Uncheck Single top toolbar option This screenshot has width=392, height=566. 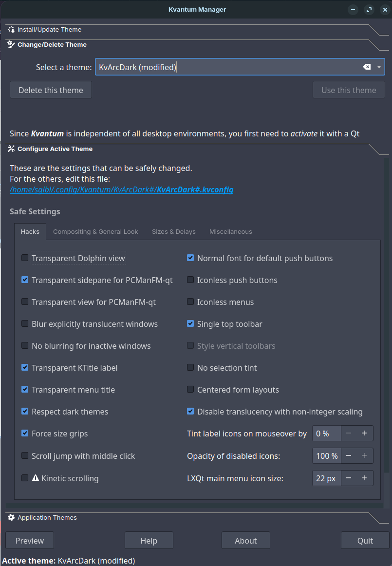190,323
